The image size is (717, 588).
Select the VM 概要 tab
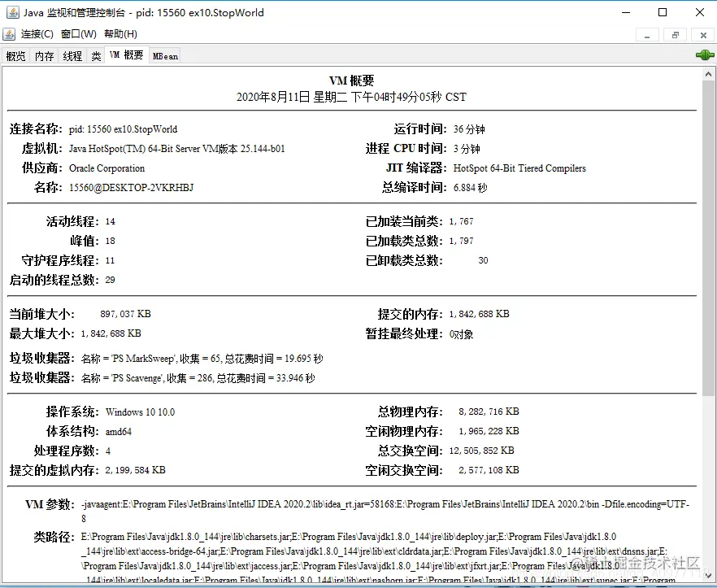point(127,55)
